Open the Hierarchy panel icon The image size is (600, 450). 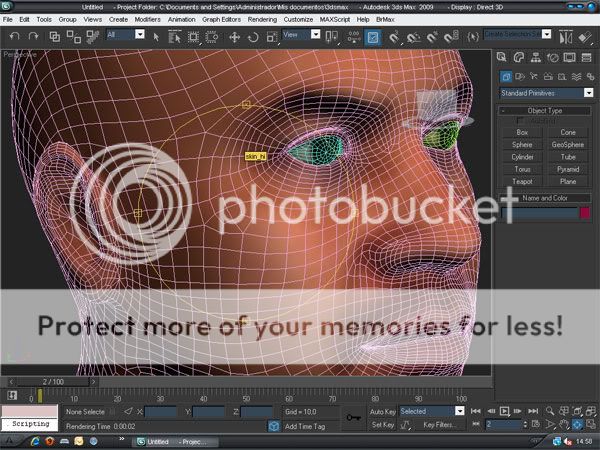pyautogui.click(x=536, y=57)
